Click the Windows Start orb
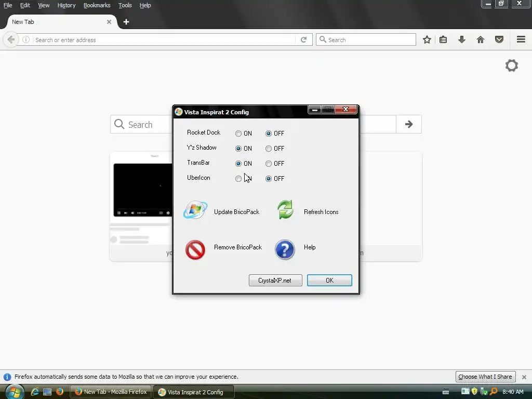The image size is (532, 399). (x=15, y=392)
